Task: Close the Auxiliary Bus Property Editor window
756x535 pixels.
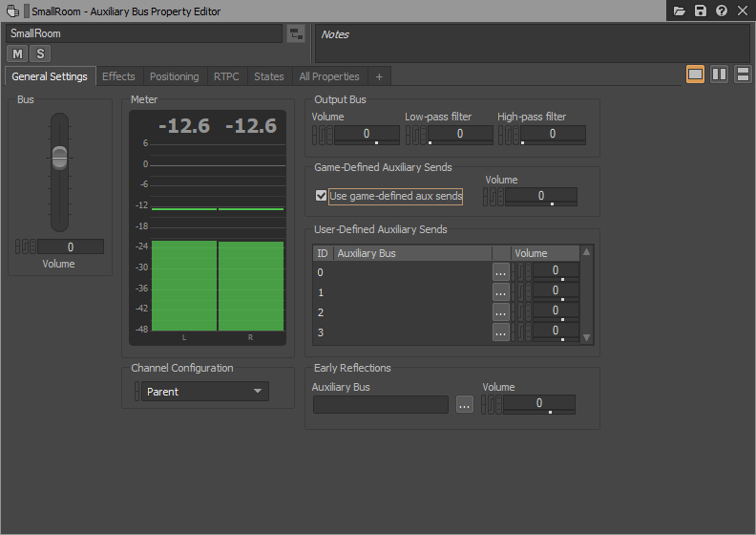Action: (x=743, y=11)
